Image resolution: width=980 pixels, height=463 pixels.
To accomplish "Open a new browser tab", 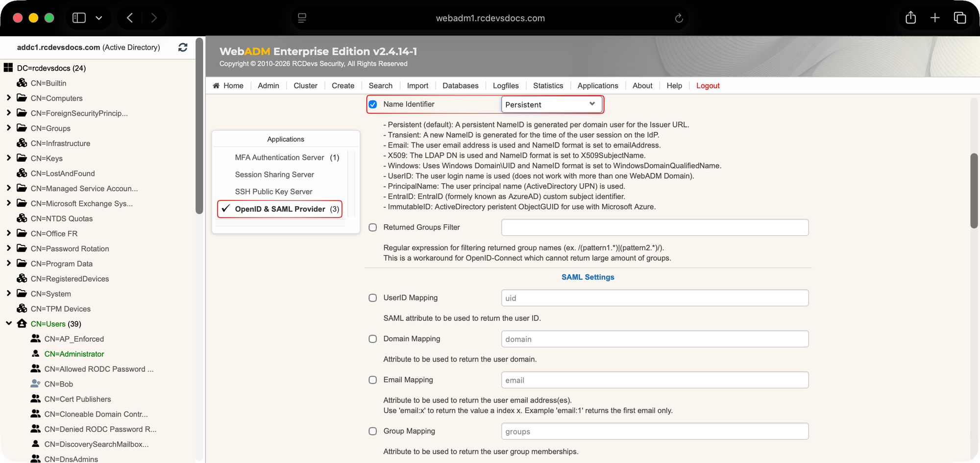I will [935, 18].
